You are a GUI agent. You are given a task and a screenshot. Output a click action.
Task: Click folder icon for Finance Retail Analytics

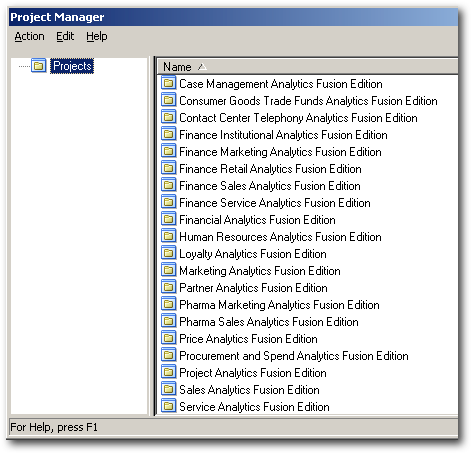point(168,168)
